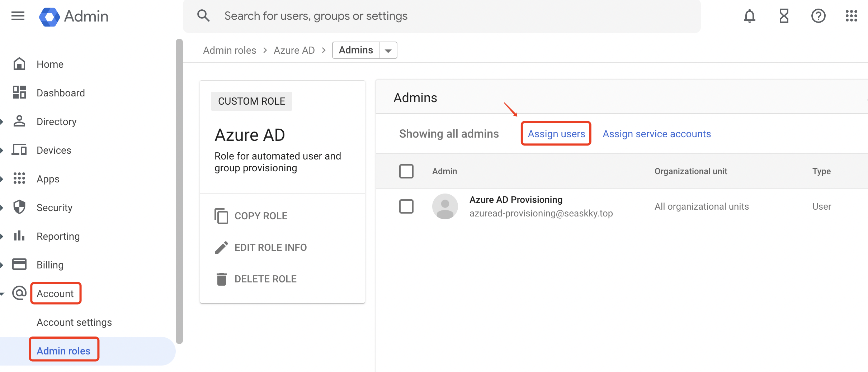Click the Security shield icon
Screen dimensions: 868x372
(x=19, y=207)
